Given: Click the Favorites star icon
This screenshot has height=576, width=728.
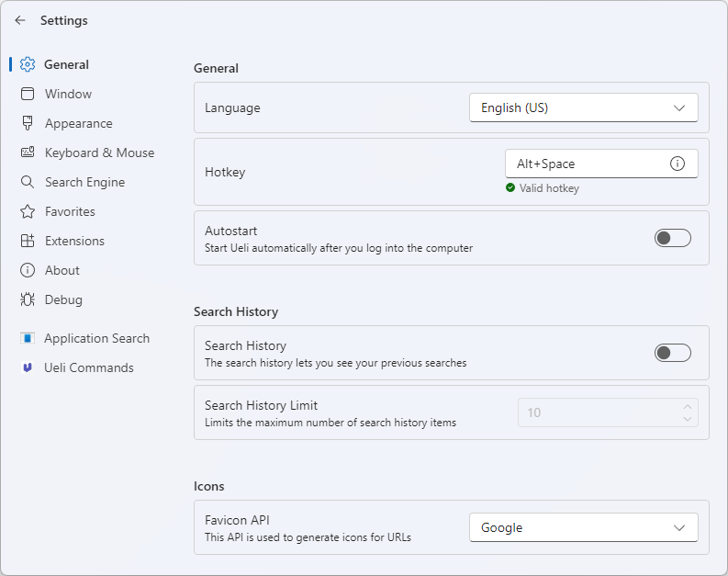Looking at the screenshot, I should (x=28, y=211).
